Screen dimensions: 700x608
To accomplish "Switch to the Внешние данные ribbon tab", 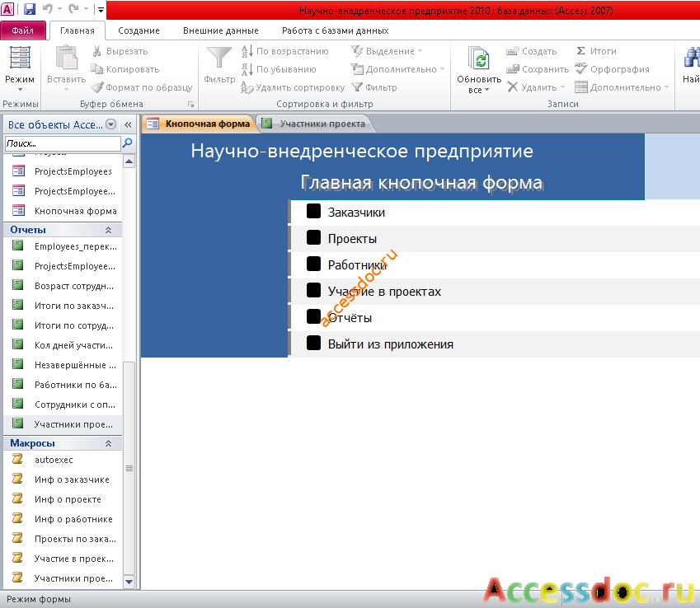I will click(x=220, y=30).
